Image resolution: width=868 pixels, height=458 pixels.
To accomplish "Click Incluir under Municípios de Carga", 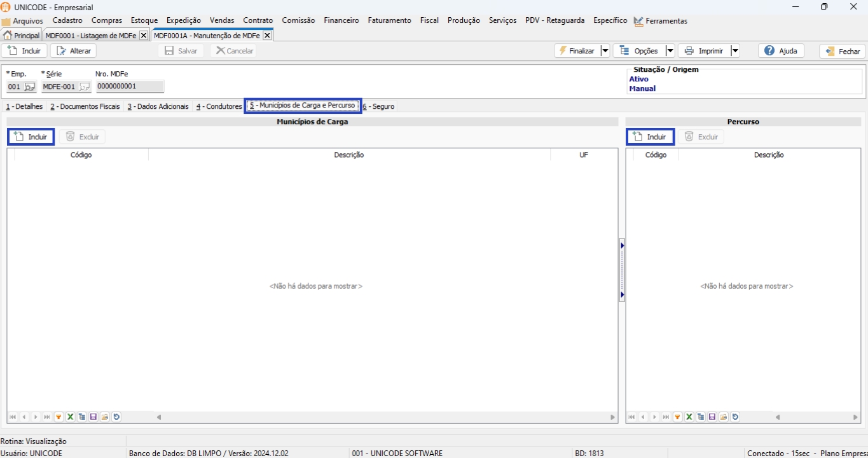I will [x=31, y=137].
